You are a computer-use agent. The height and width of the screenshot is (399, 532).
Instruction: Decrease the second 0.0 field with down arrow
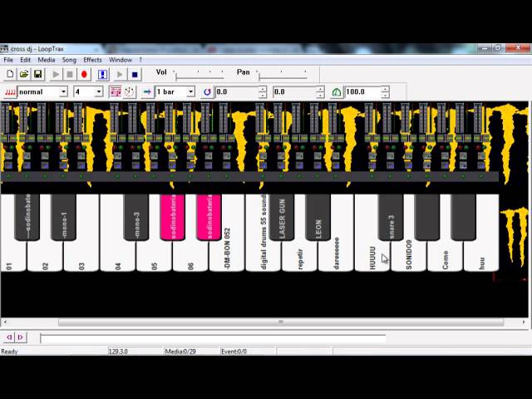tap(320, 95)
